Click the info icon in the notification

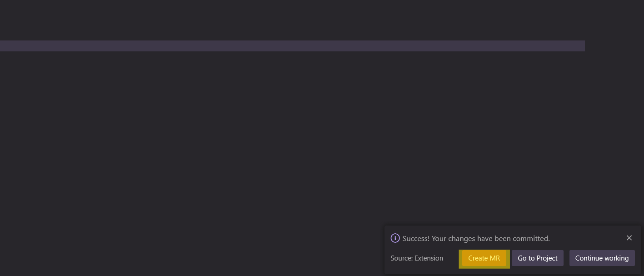[395, 238]
